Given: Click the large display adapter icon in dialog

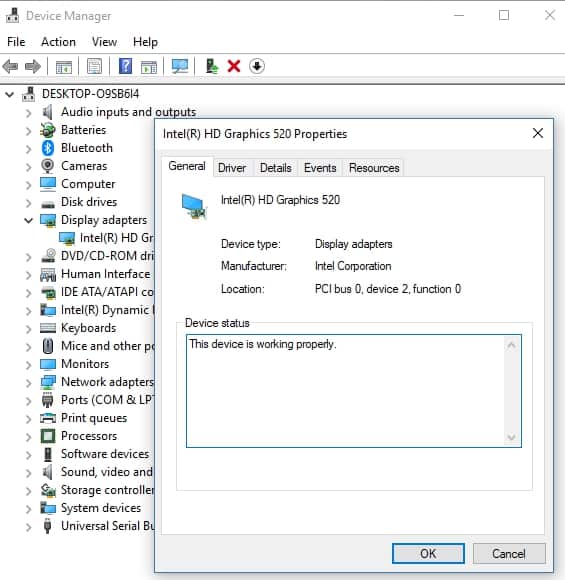Looking at the screenshot, I should click(x=194, y=206).
